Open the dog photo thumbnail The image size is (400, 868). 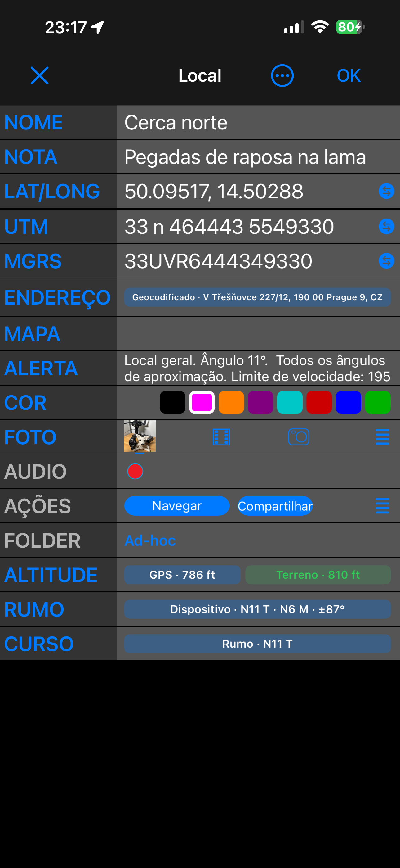coord(140,436)
